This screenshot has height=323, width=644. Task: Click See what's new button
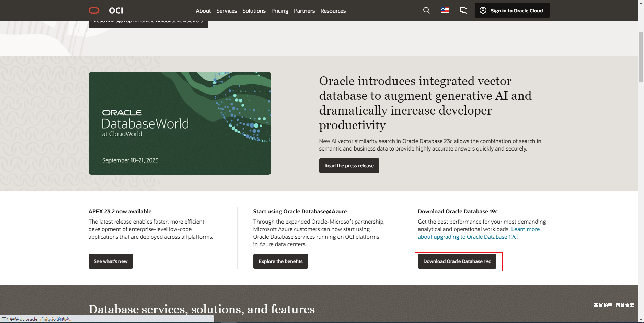coord(110,261)
